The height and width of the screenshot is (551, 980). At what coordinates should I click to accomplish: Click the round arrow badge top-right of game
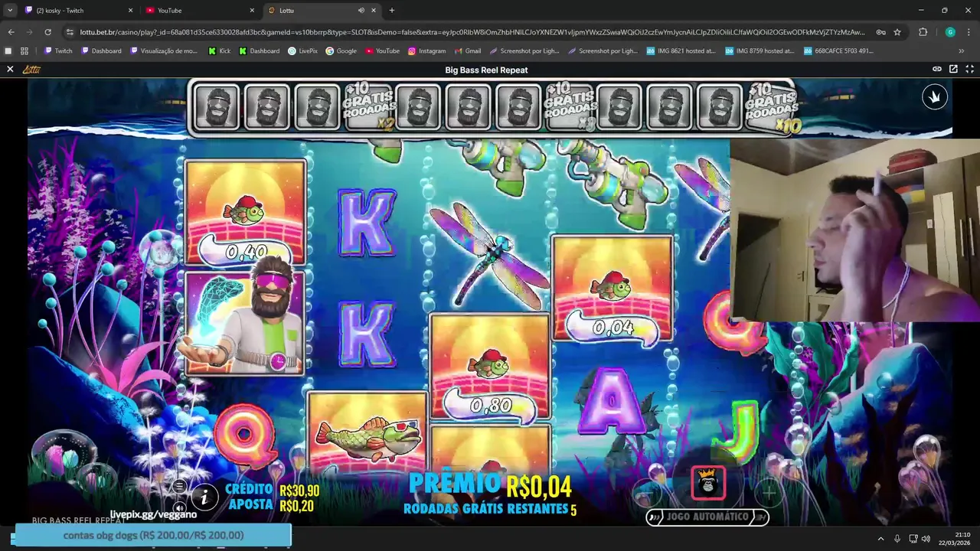[935, 97]
